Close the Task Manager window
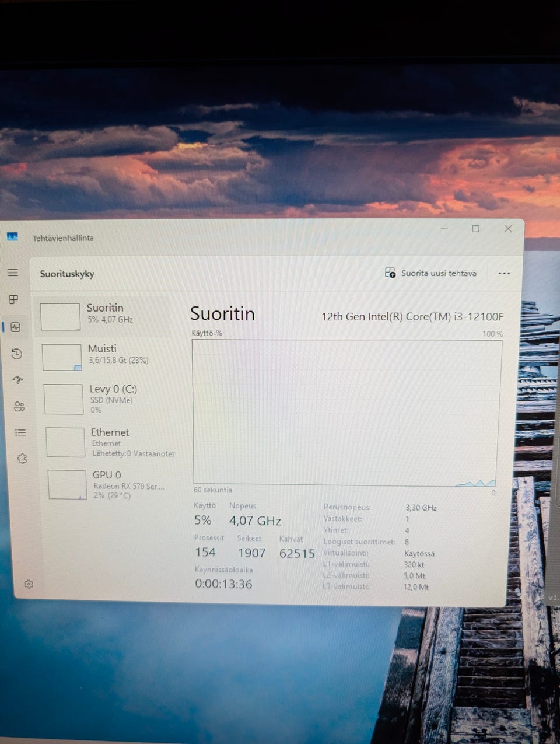Screen dimensions: 560x744 (x=508, y=229)
